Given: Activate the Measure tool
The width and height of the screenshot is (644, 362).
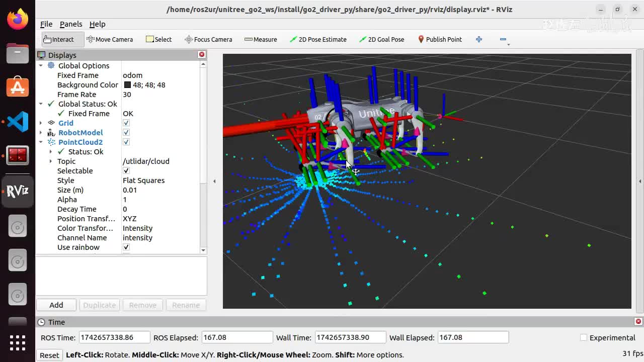Looking at the screenshot, I should click(261, 39).
